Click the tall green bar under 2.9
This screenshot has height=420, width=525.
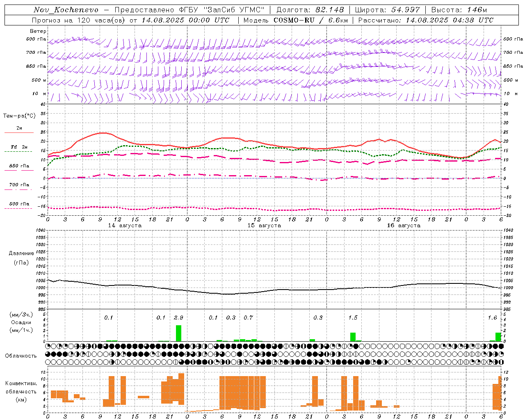[178, 333]
